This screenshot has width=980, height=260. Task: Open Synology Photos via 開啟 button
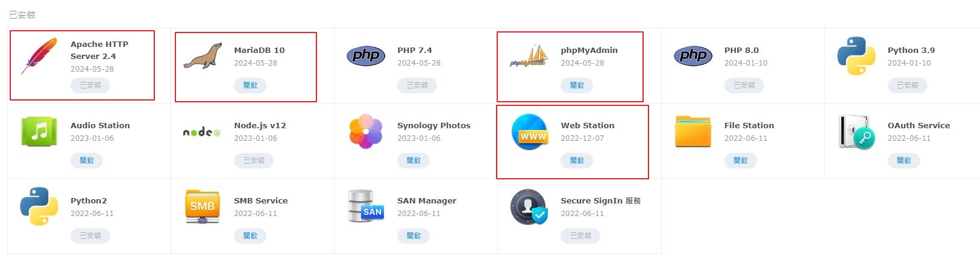point(413,161)
